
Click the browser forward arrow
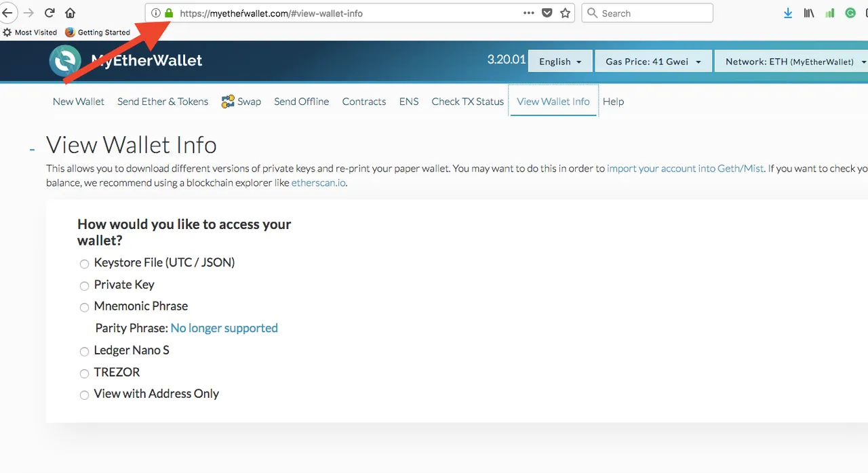[x=28, y=13]
